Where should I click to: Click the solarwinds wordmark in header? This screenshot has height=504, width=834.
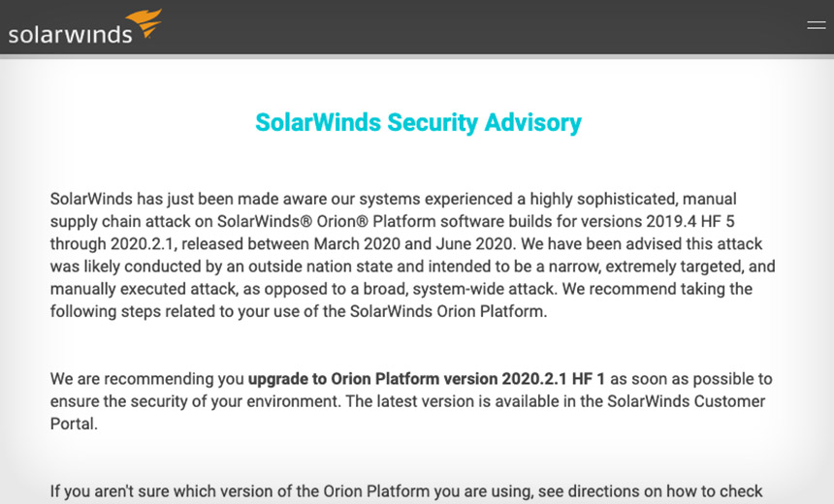click(x=70, y=35)
